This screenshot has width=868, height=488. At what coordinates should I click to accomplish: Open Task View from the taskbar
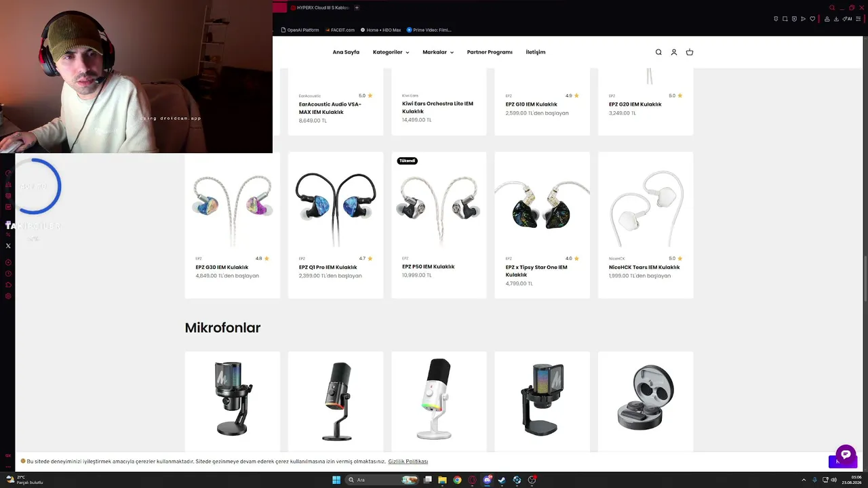pyautogui.click(x=427, y=480)
